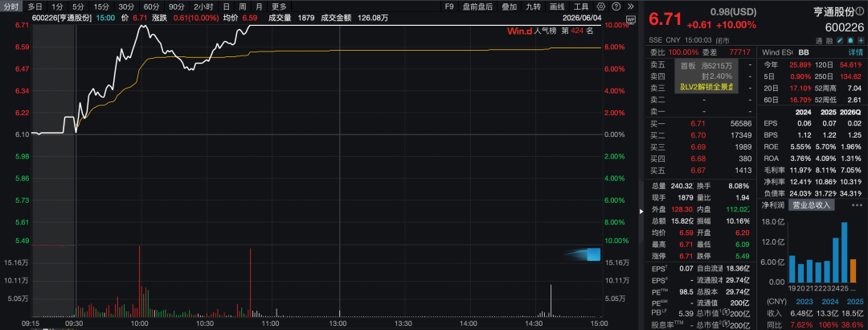The image size is (868, 330).
Task: Click the 卖一 row label
Action: (x=657, y=112)
